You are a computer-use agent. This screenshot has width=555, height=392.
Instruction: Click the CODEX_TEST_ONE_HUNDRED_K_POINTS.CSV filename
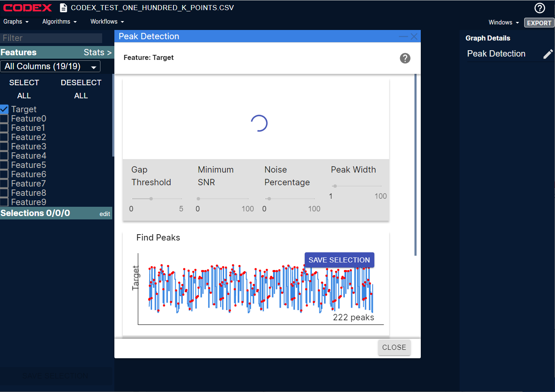pos(152,8)
